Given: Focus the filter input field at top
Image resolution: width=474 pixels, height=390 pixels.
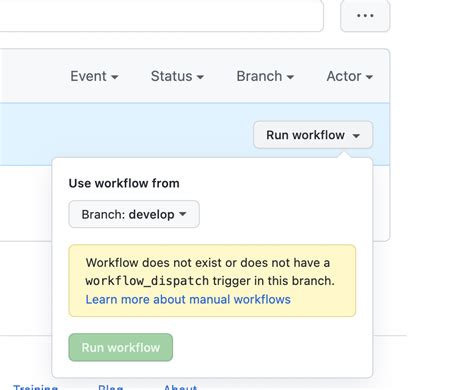Looking at the screenshot, I should 162,16.
